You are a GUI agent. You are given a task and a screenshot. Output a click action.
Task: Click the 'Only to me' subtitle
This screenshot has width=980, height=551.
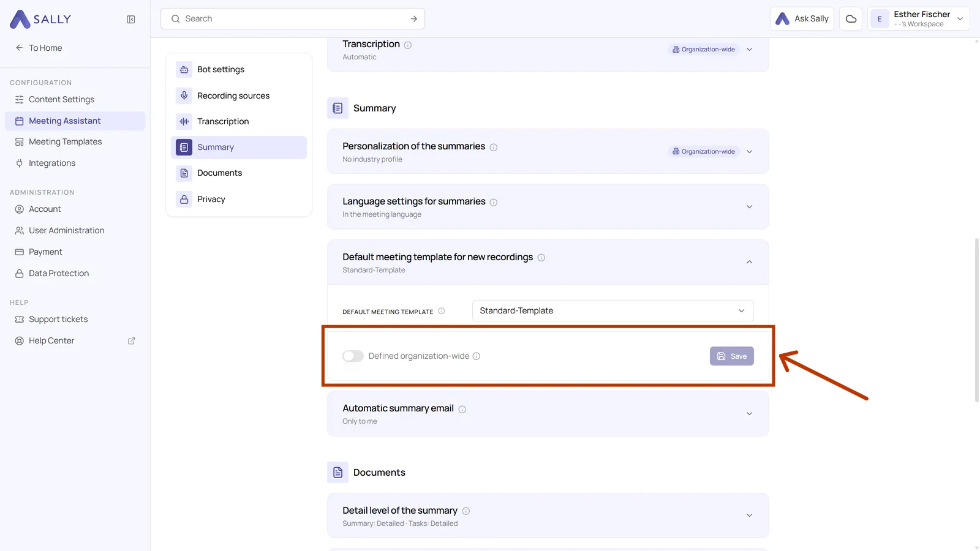[x=360, y=422]
